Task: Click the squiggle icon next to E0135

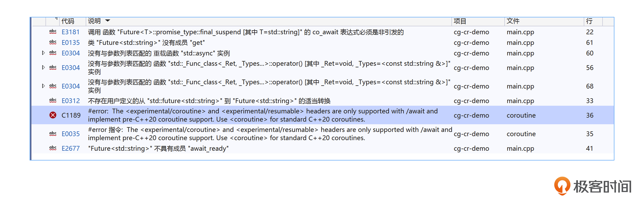Action: 53,42
